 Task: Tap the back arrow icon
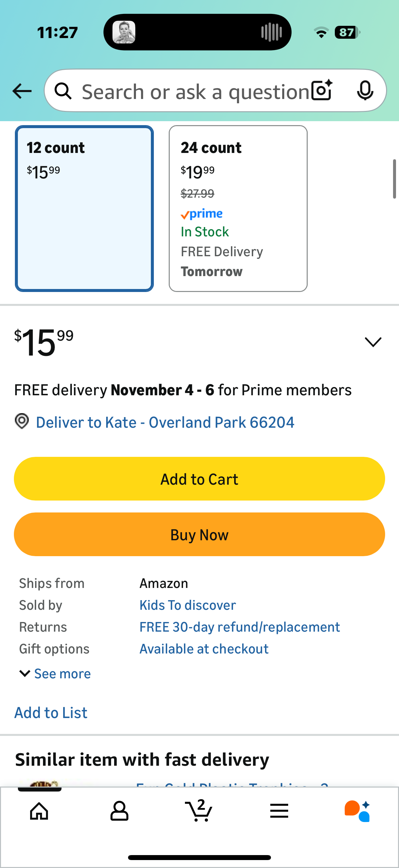coord(22,91)
